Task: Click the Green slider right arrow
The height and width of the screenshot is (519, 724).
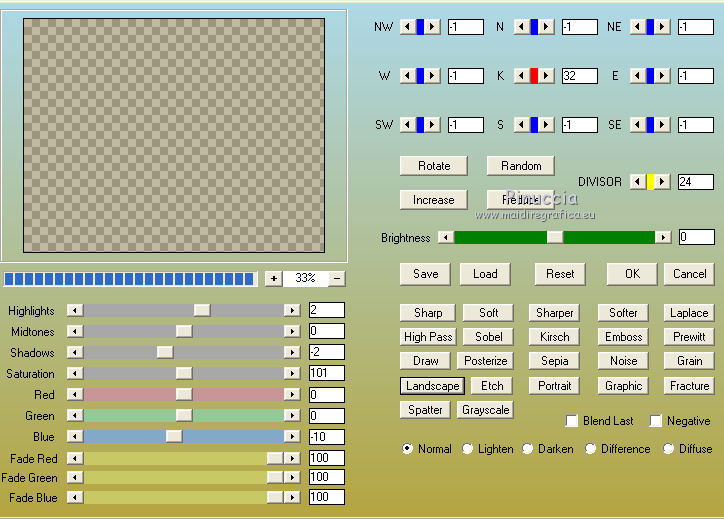Action: coord(292,416)
